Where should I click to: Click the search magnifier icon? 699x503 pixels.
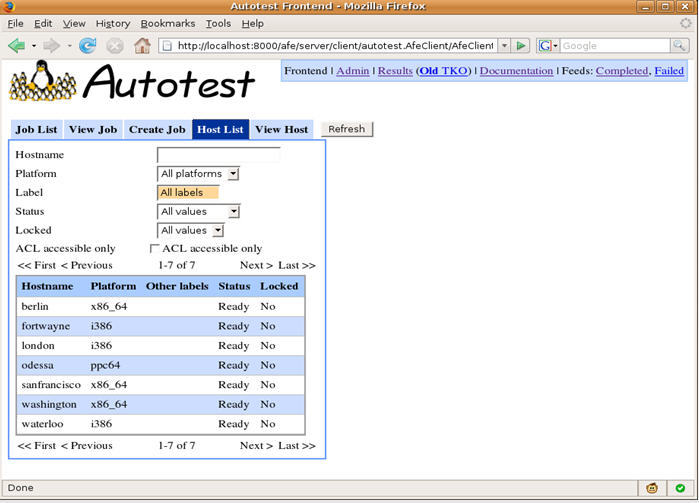679,45
